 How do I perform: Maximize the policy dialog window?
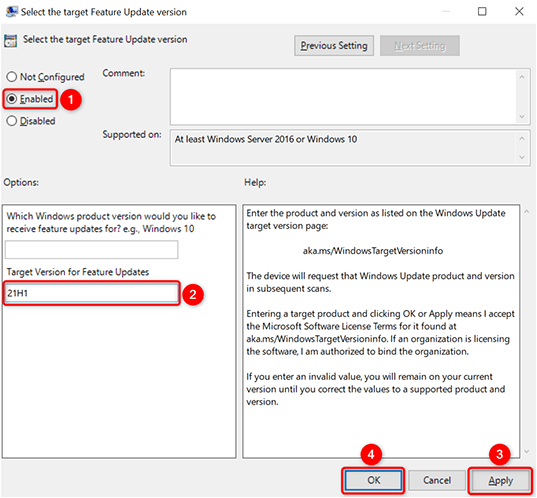[482, 12]
